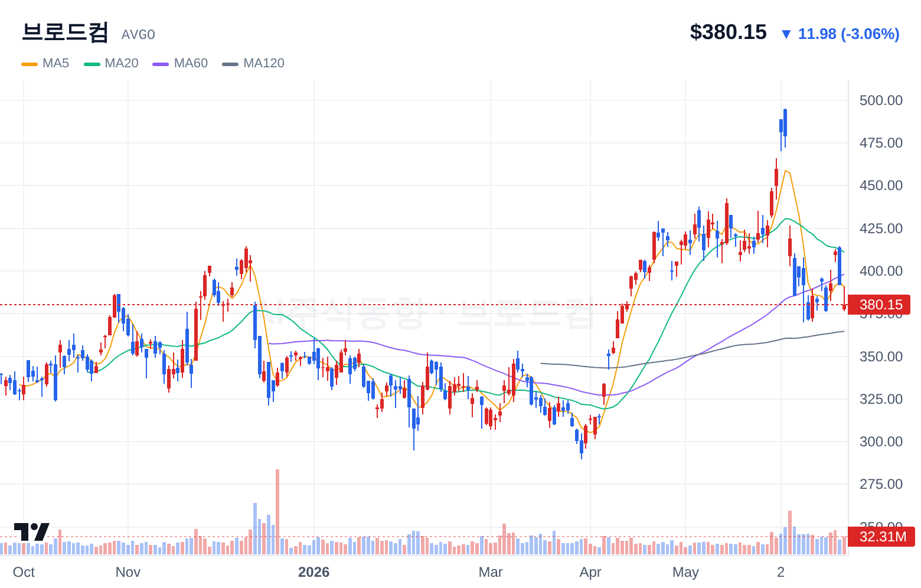Click the red 32.31M volume label

(x=881, y=537)
